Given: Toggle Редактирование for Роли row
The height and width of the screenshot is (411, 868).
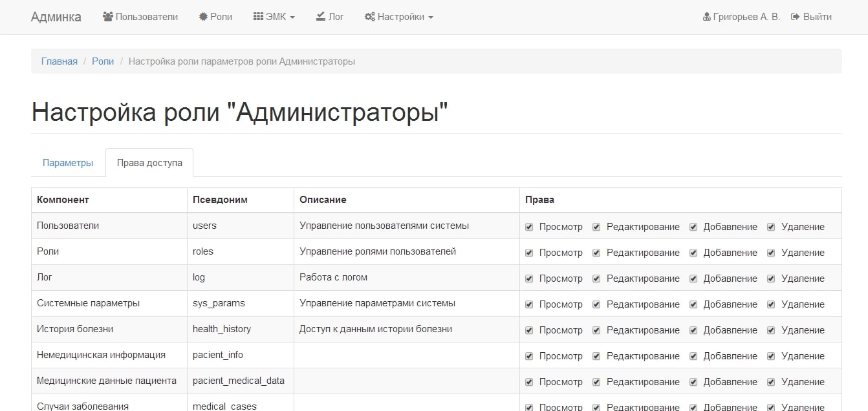Looking at the screenshot, I should [x=596, y=253].
